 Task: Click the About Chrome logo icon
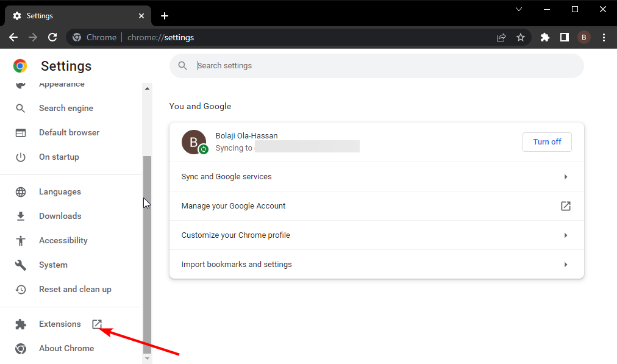tap(21, 349)
